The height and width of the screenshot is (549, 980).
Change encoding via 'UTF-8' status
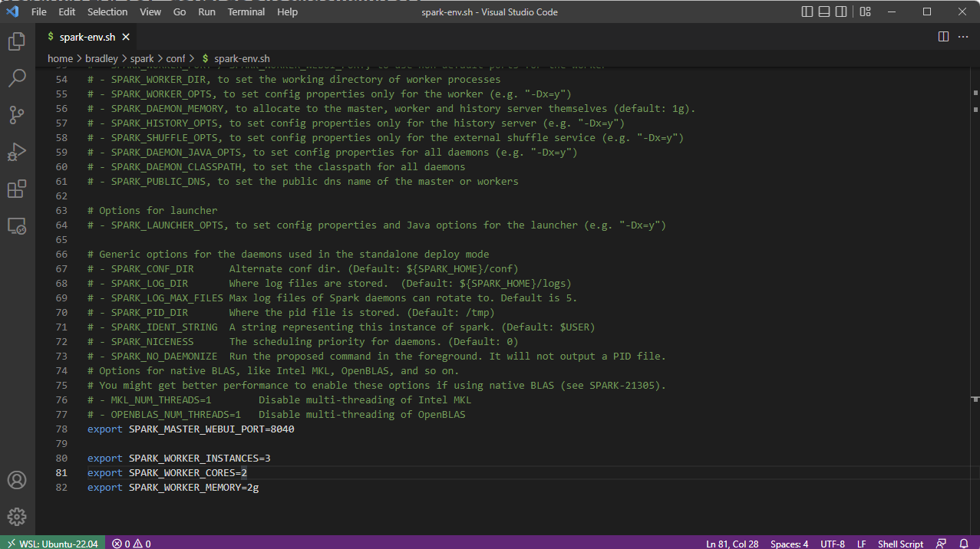833,543
